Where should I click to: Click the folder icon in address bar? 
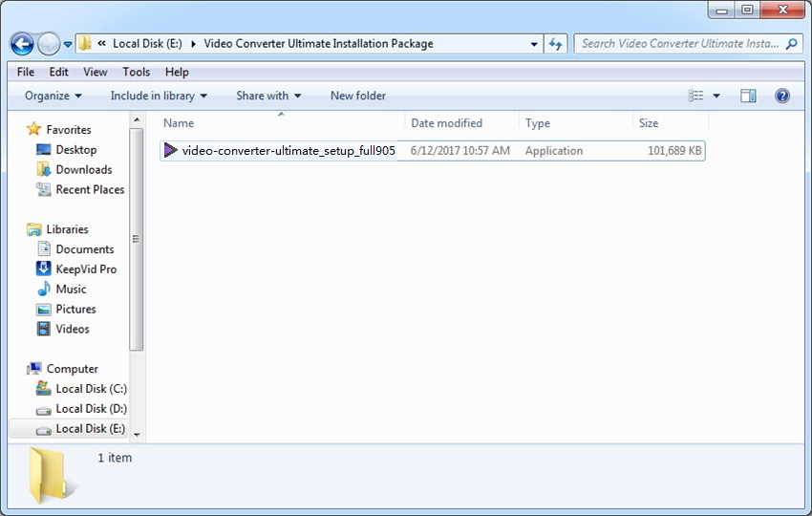click(85, 44)
